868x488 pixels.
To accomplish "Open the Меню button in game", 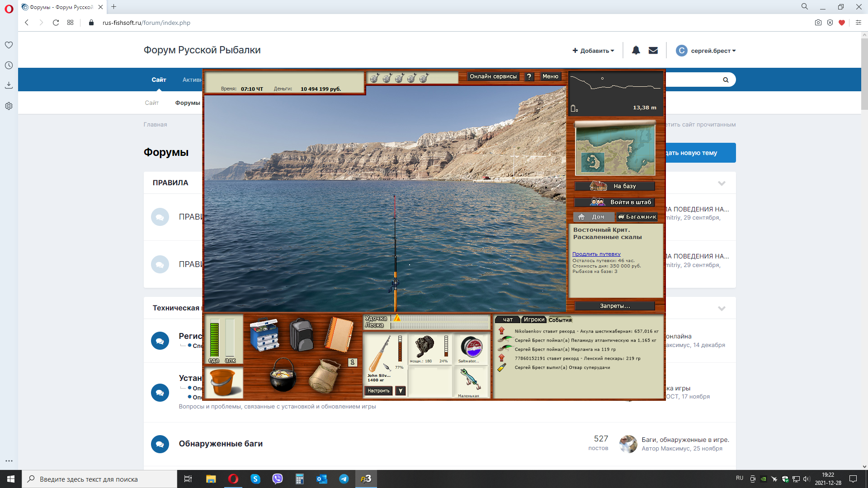I will (x=550, y=77).
